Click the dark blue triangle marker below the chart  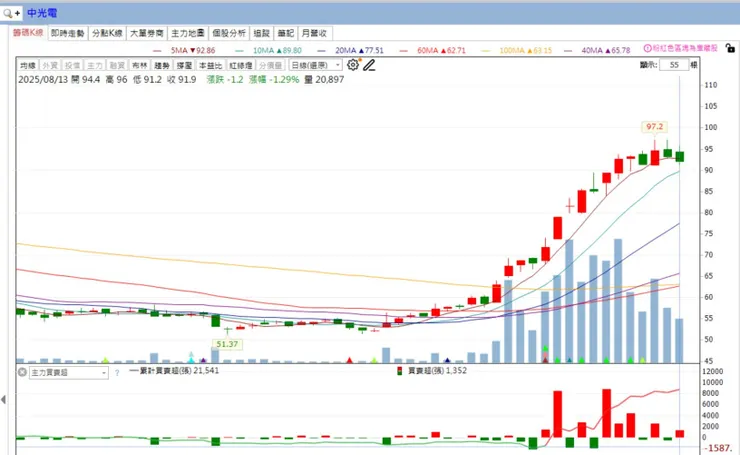[x=447, y=361]
